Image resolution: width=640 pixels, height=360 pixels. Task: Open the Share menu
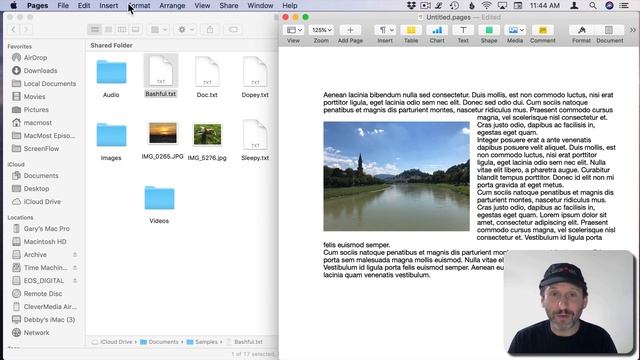(x=229, y=5)
